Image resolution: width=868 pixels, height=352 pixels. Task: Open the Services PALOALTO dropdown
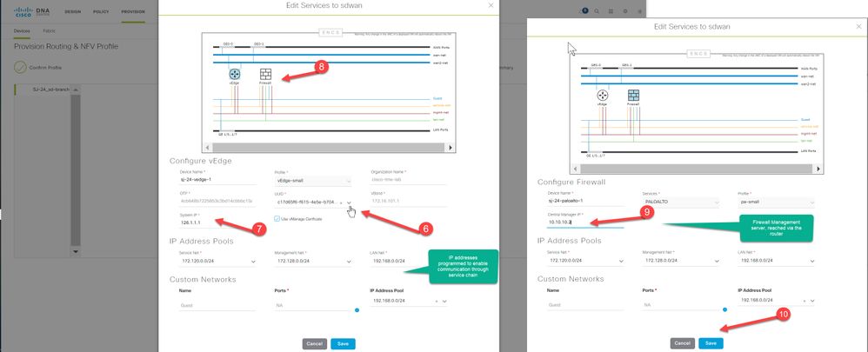click(x=717, y=203)
